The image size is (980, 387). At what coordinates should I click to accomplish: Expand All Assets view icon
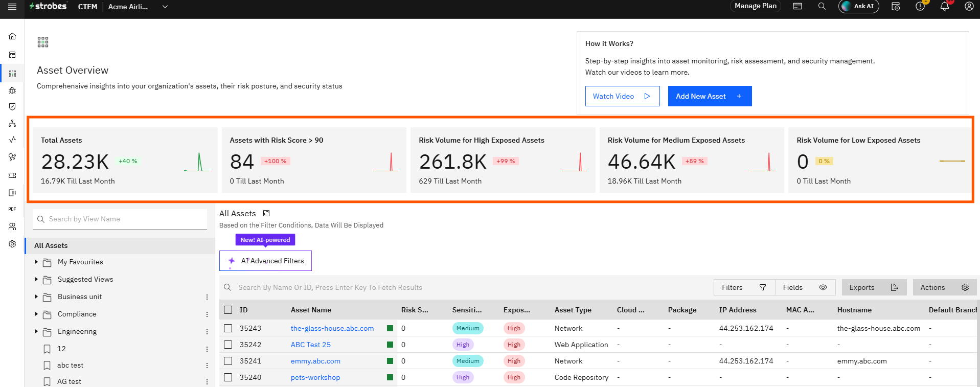tap(266, 213)
